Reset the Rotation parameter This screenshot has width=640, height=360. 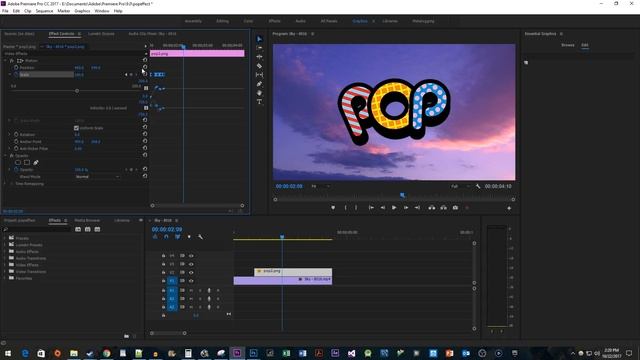(145, 134)
